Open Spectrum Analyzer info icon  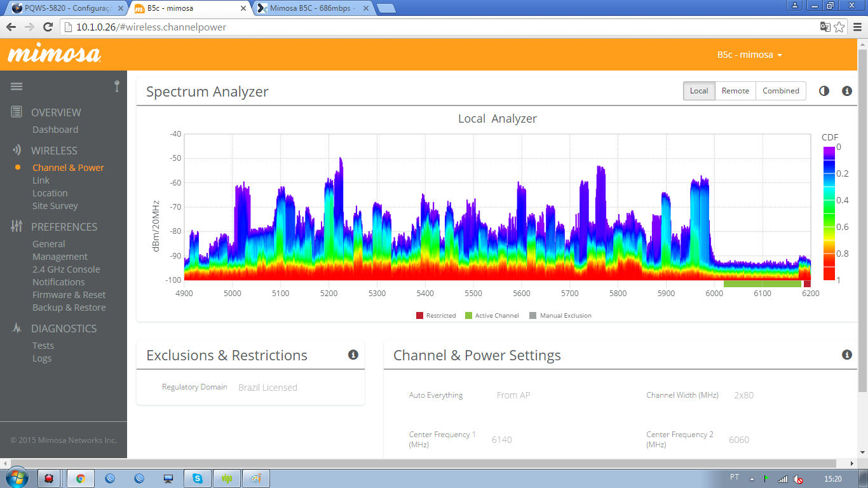846,91
